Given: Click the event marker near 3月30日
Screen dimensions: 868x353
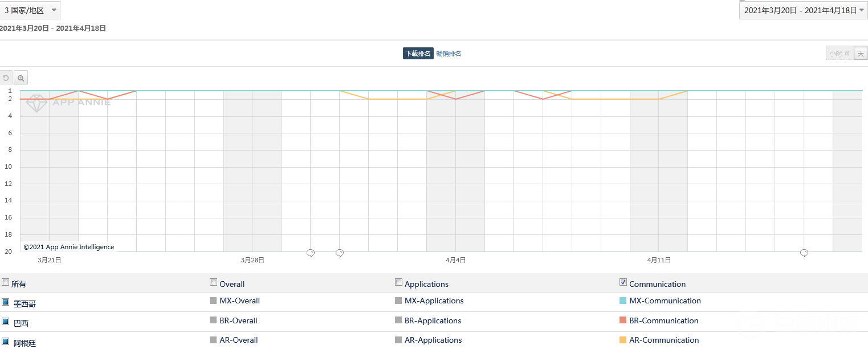Looking at the screenshot, I should [x=311, y=253].
